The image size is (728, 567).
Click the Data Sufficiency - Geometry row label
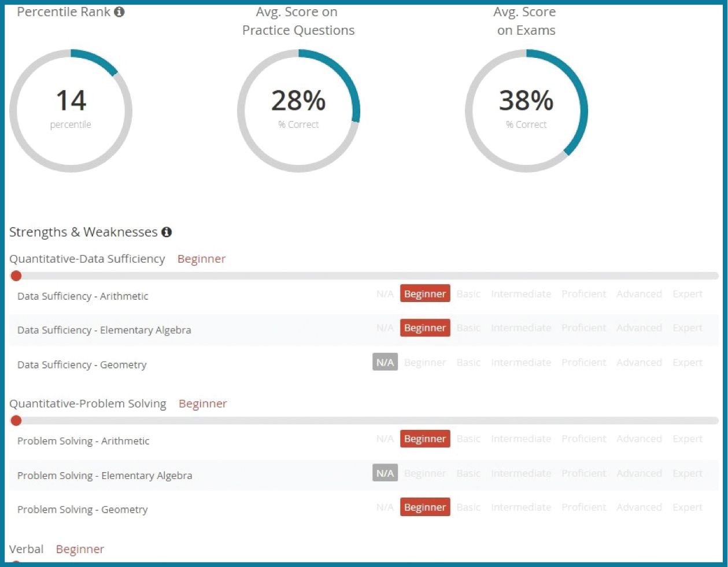point(82,365)
